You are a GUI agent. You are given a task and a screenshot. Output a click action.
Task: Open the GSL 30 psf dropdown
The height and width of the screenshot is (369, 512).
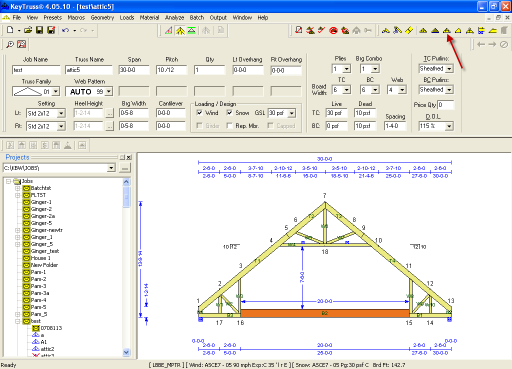[292, 113]
